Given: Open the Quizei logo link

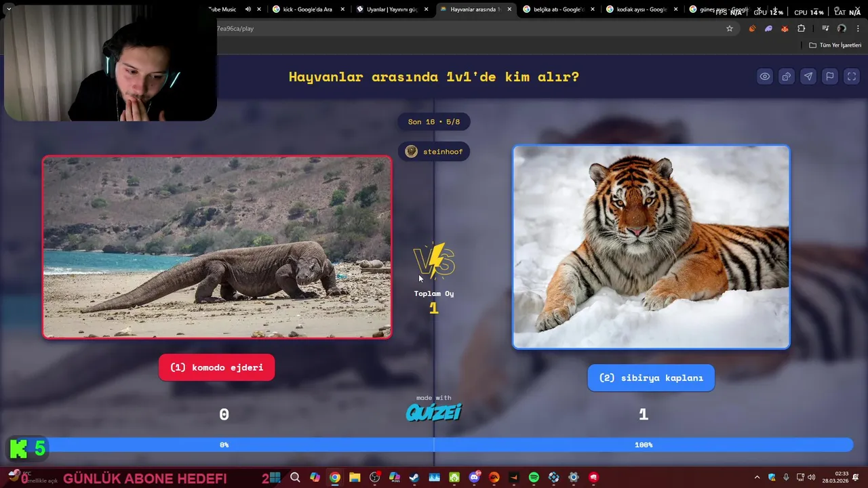Looking at the screenshot, I should [434, 411].
